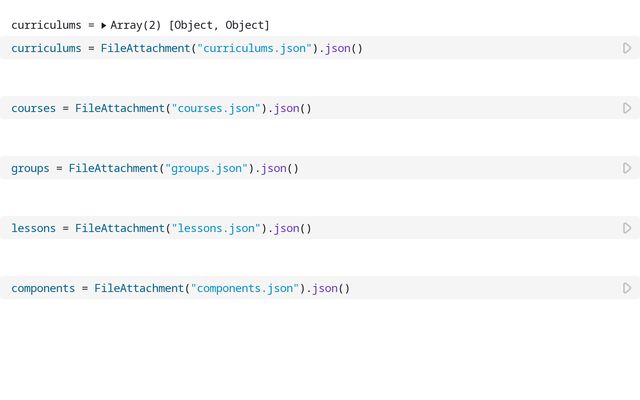Click FileAttachment in the courses cell
The width and height of the screenshot is (640, 400).
pos(120,108)
